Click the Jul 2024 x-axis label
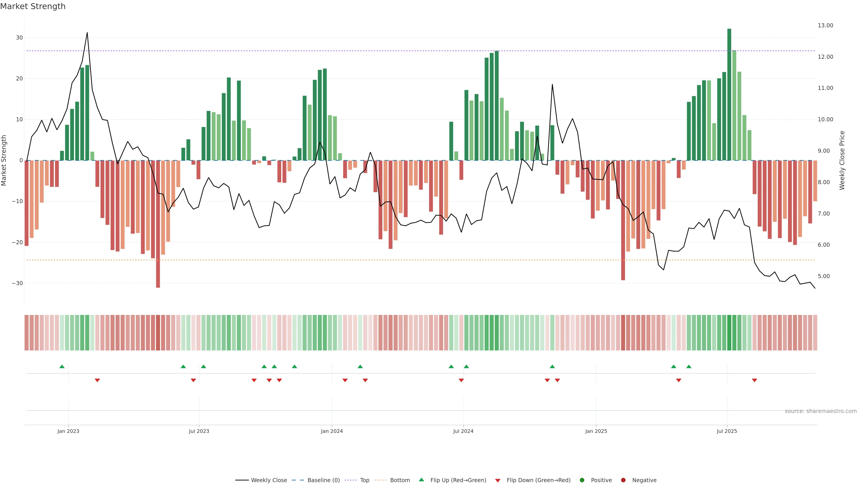 point(463,431)
